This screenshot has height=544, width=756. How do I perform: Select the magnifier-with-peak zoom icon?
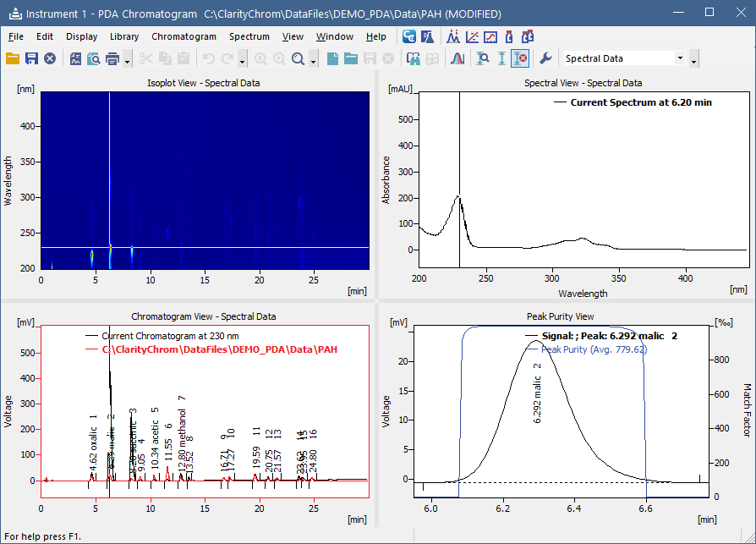[484, 59]
